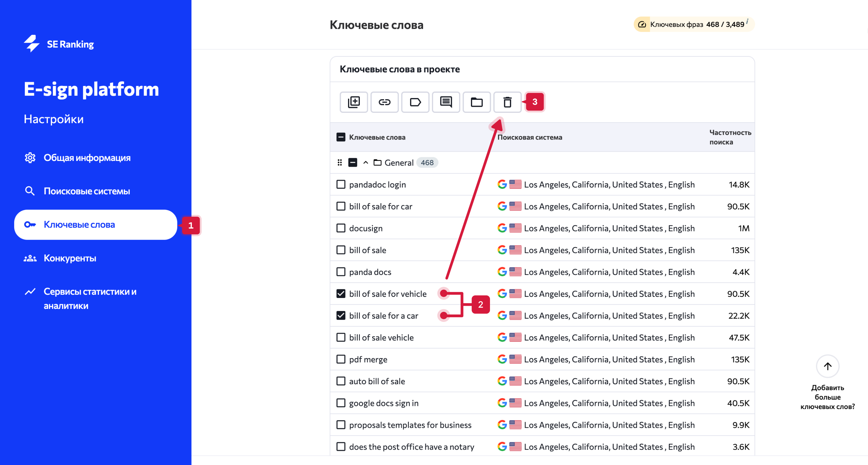Click the gauge icon in the keyword phrases badge

(642, 24)
